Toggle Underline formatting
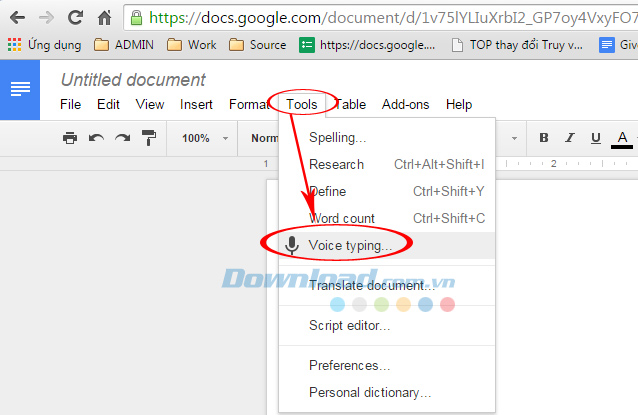Viewport: 638px width, 415px height. tap(596, 138)
